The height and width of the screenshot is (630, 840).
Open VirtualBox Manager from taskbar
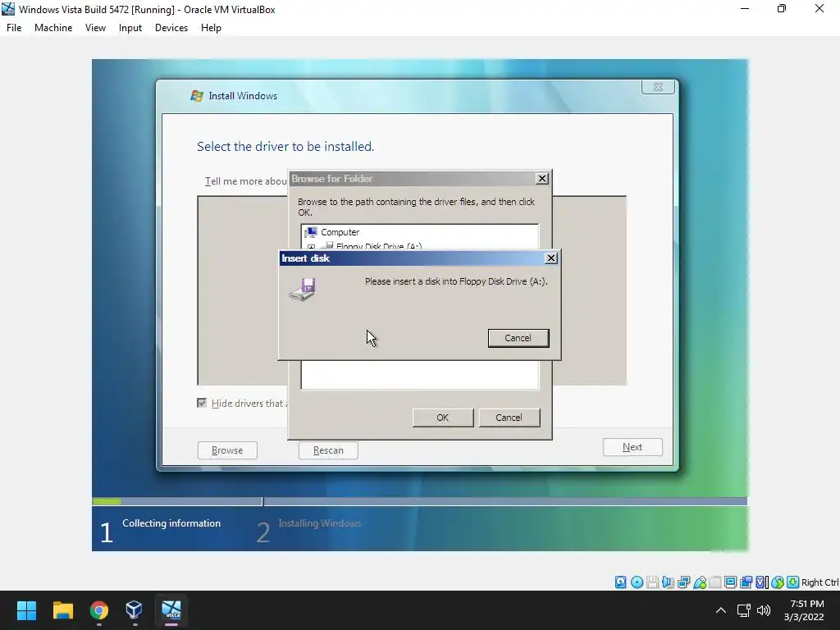coord(134,610)
